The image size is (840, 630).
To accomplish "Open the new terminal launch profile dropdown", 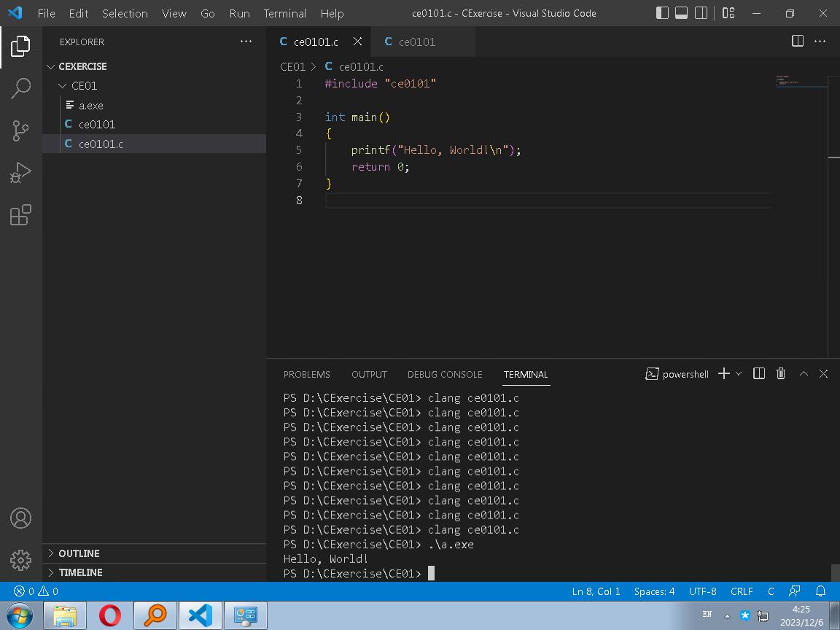I will 739,373.
